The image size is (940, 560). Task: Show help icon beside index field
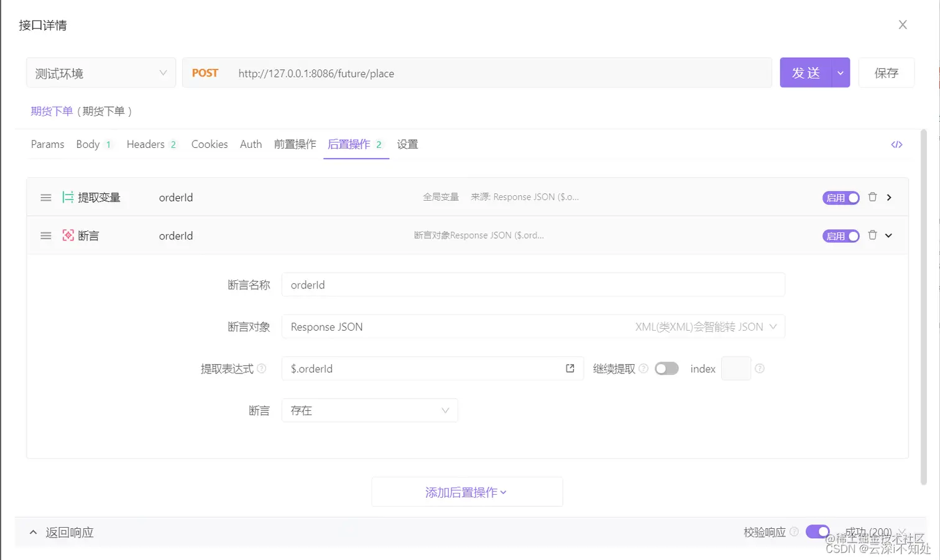[759, 369]
